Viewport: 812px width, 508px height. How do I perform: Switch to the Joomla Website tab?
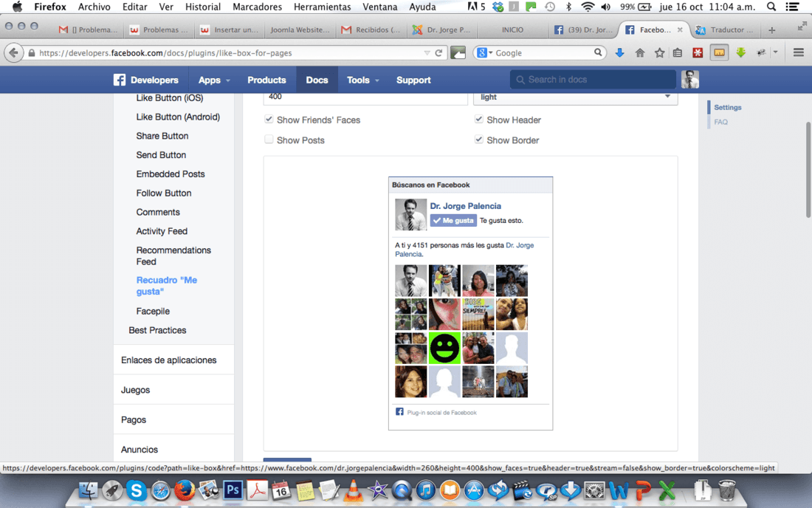[x=300, y=30]
